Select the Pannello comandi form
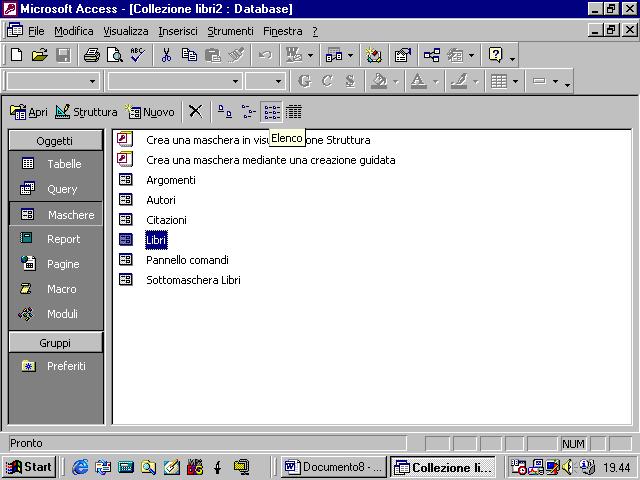The width and height of the screenshot is (640, 480). [x=187, y=260]
